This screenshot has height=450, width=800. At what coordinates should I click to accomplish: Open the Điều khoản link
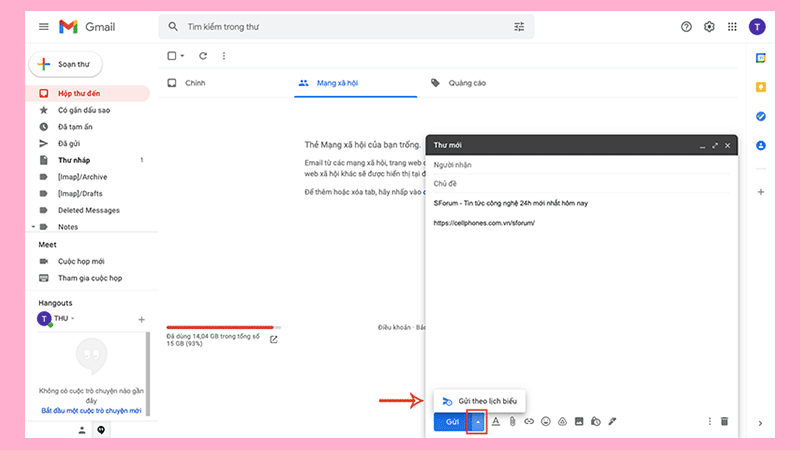click(x=394, y=328)
